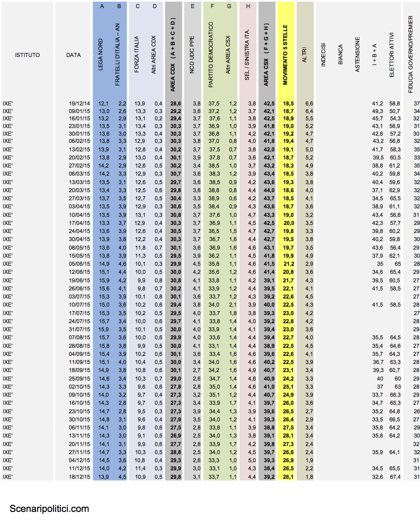Select the date cell 28/08/15
The width and height of the screenshot is (420, 523).
pos(79,346)
